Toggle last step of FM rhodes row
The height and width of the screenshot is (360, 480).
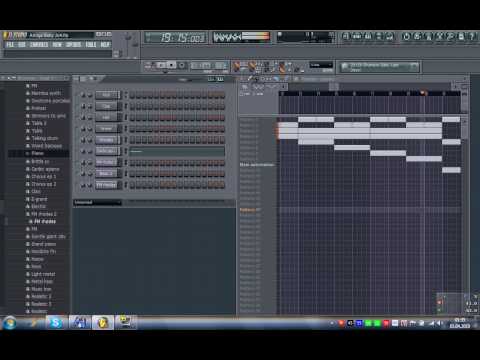[222, 185]
